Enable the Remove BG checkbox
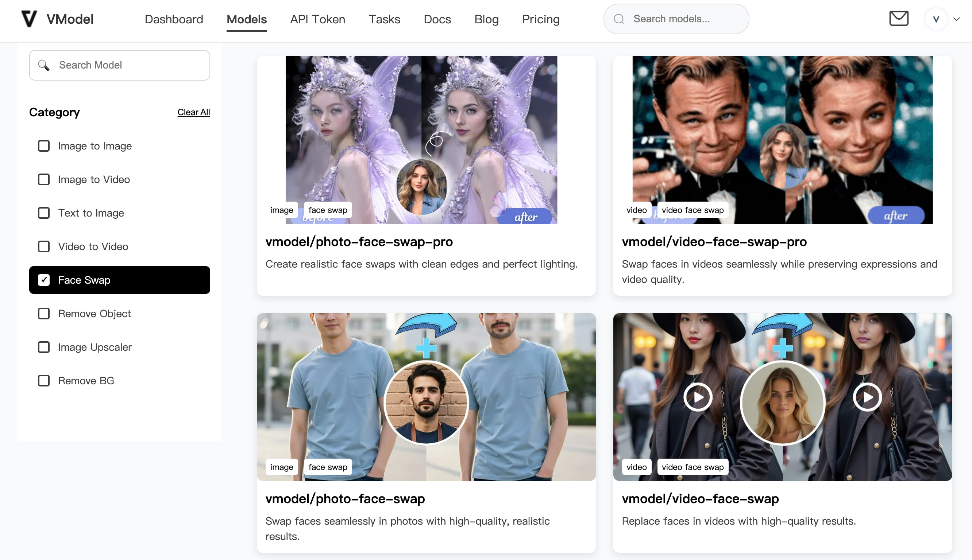 click(x=44, y=381)
